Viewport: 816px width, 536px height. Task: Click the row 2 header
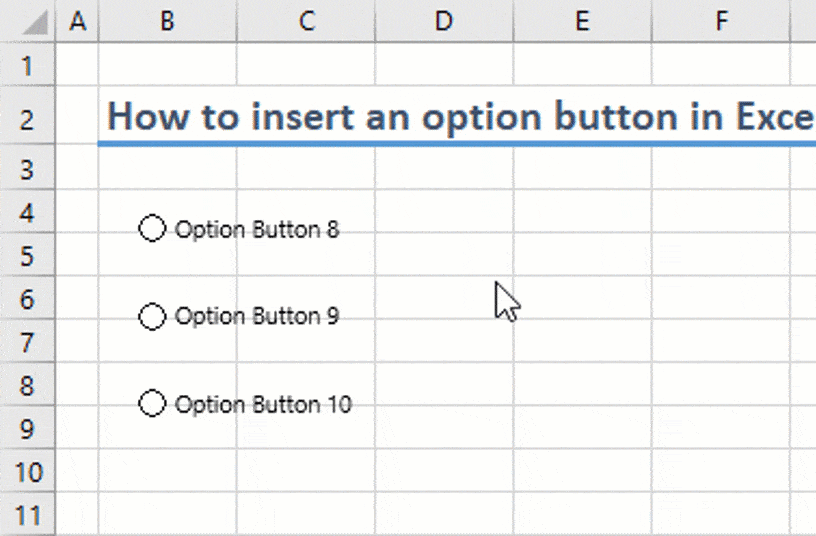tap(27, 120)
